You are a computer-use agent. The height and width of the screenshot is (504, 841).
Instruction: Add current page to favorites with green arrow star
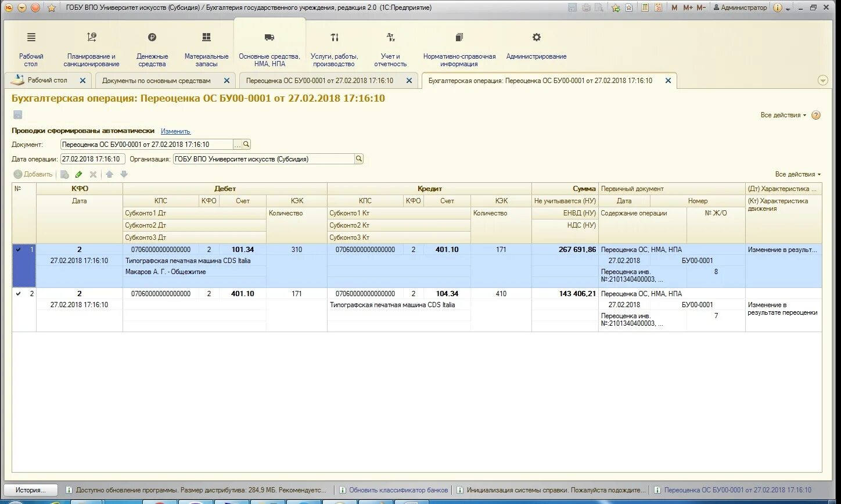point(616,8)
